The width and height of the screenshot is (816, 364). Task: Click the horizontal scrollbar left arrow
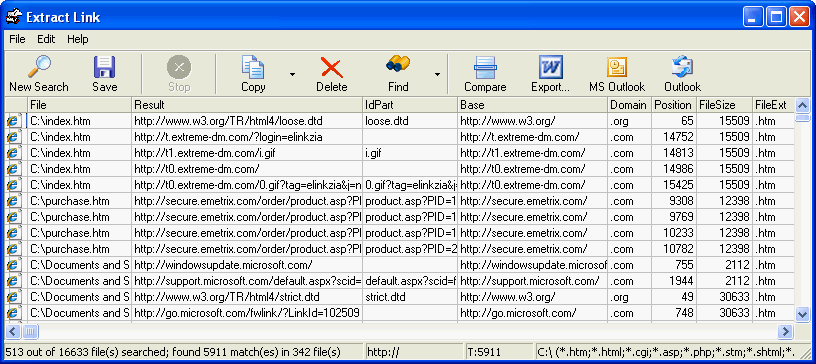(13, 331)
